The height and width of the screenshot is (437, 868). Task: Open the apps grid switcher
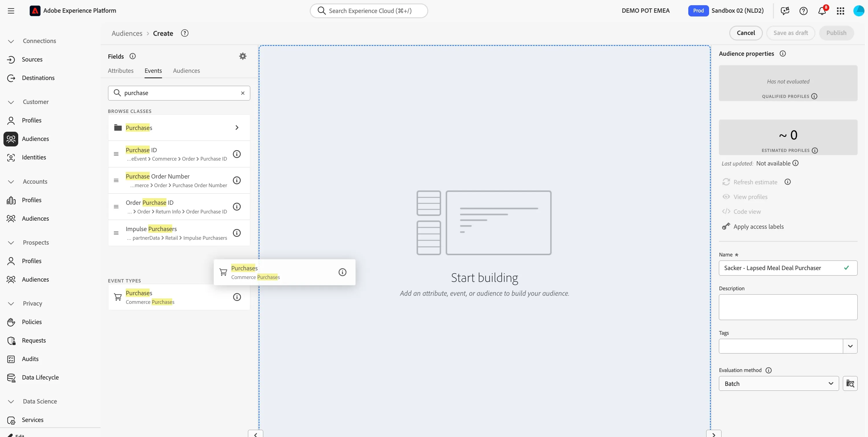tap(840, 11)
